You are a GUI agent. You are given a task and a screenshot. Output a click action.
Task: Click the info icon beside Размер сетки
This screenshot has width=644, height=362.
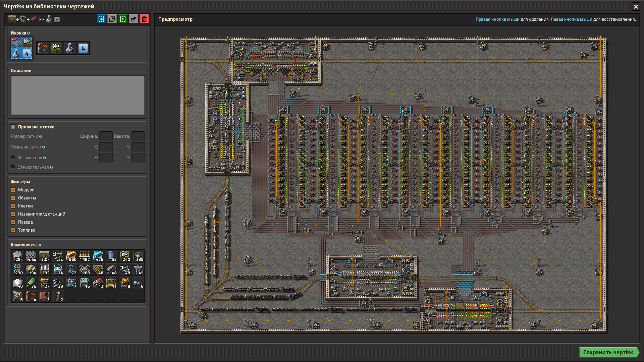tap(41, 136)
